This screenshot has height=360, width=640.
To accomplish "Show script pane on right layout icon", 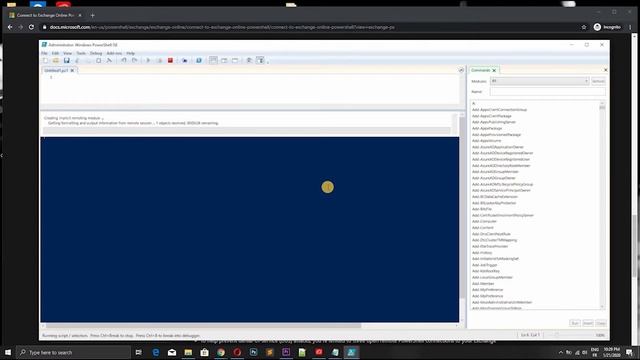I will (224, 60).
